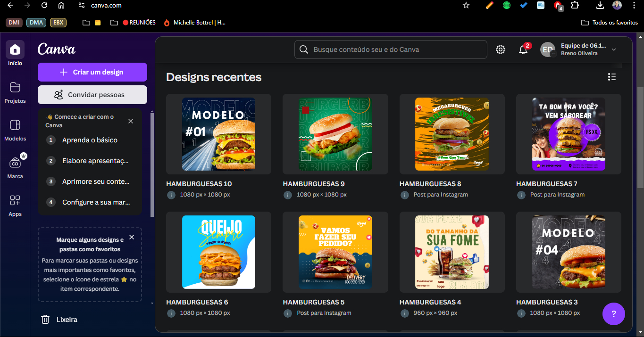The height and width of the screenshot is (337, 644).
Task: Show info icon for HAMBURGUESAS 10
Action: (171, 195)
